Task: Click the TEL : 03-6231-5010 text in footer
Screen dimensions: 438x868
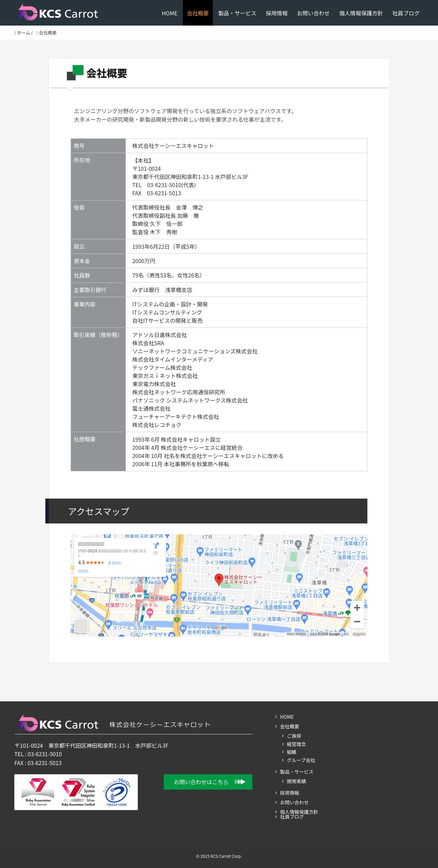Action: click(x=38, y=754)
